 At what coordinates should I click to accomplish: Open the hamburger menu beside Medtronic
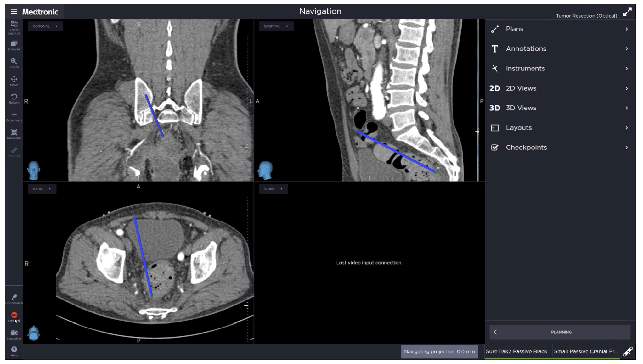[14, 12]
